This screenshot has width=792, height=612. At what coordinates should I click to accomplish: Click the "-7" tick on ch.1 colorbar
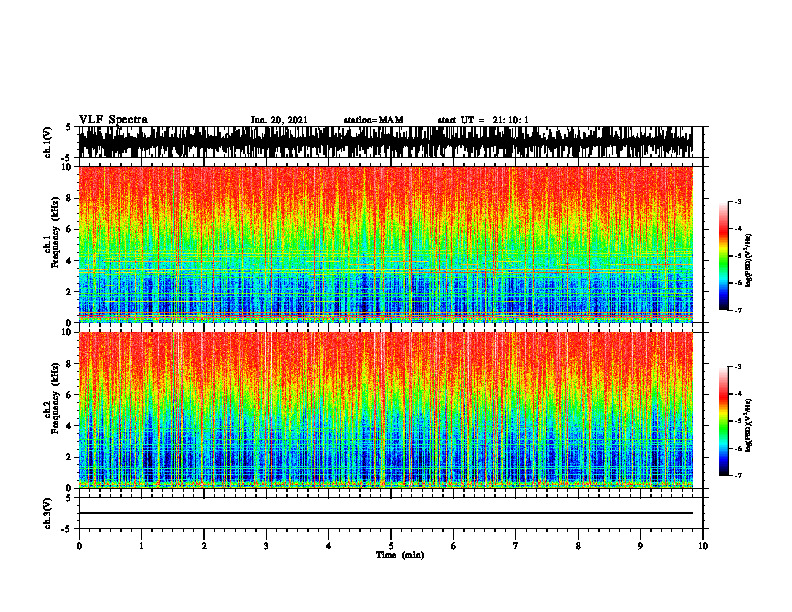point(738,310)
